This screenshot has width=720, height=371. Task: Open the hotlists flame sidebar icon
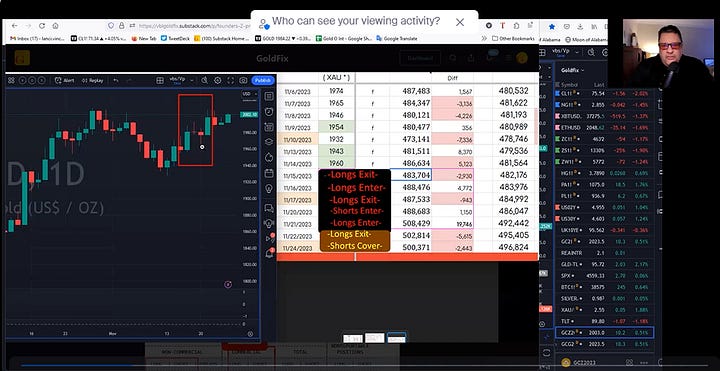269,157
